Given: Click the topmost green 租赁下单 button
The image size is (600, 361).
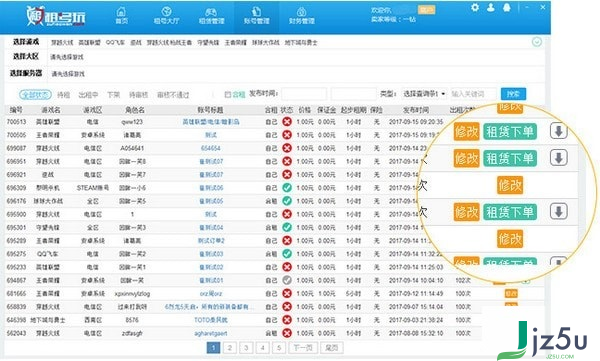Looking at the screenshot, I should coord(510,132).
